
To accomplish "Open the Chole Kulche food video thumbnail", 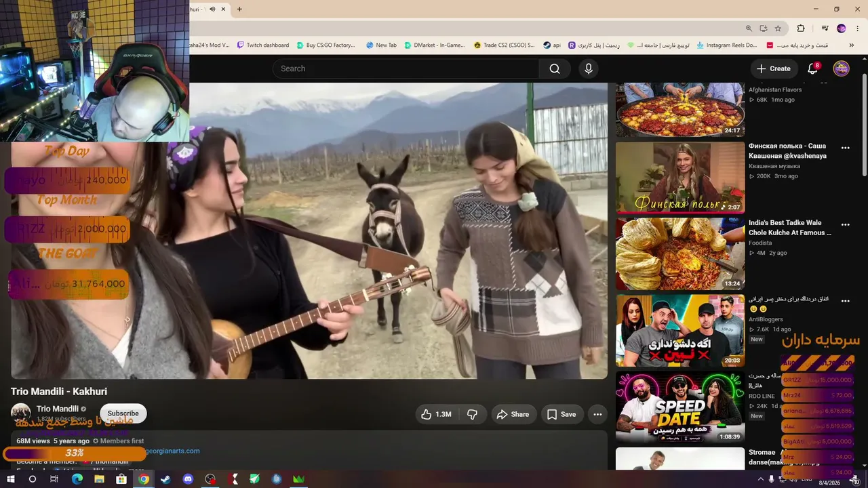I will 680,254.
